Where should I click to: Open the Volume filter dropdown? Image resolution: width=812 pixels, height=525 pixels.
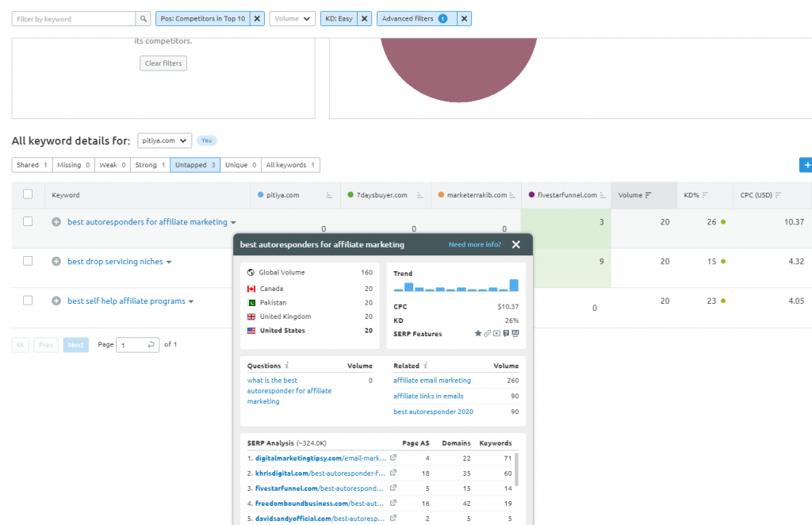[292, 19]
